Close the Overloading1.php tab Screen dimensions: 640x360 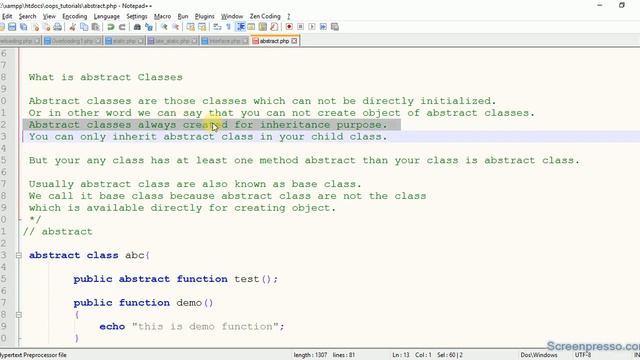click(98, 41)
